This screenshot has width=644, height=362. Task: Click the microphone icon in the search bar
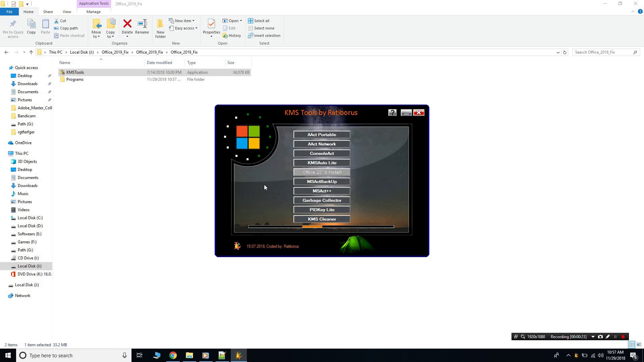point(124,355)
